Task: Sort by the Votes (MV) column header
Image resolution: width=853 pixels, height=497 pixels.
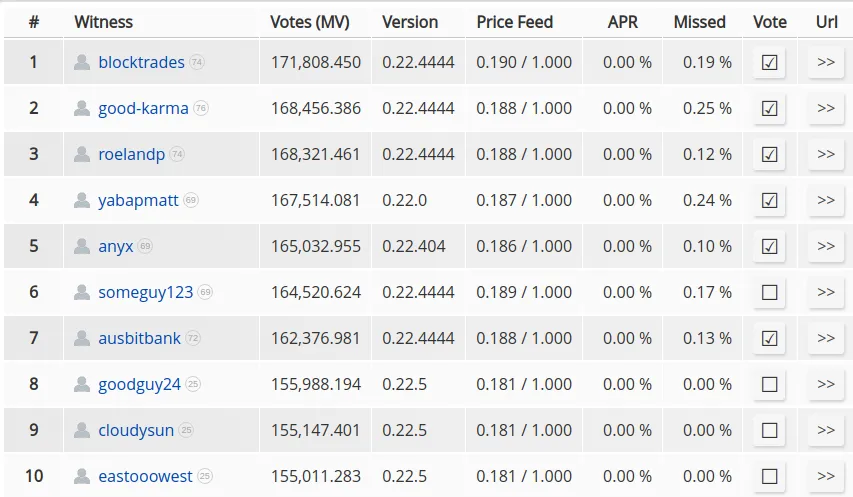Action: click(310, 22)
